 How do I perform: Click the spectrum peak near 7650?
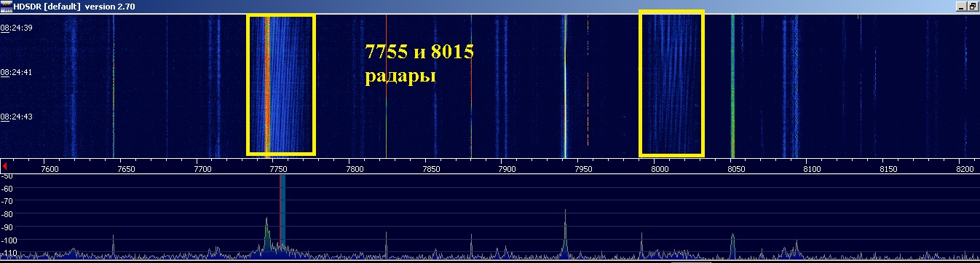(x=114, y=246)
